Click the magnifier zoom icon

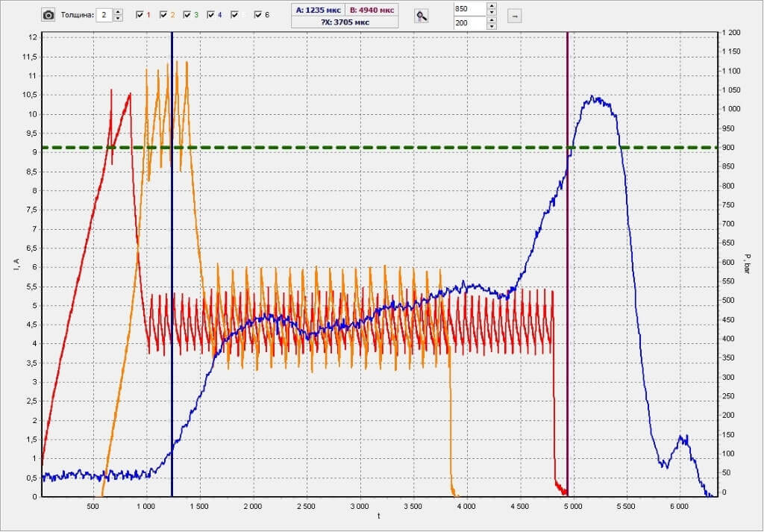(x=422, y=16)
